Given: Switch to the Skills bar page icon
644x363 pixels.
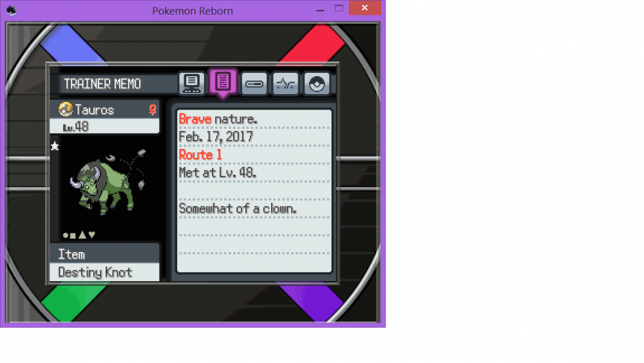Looking at the screenshot, I should coord(254,84).
